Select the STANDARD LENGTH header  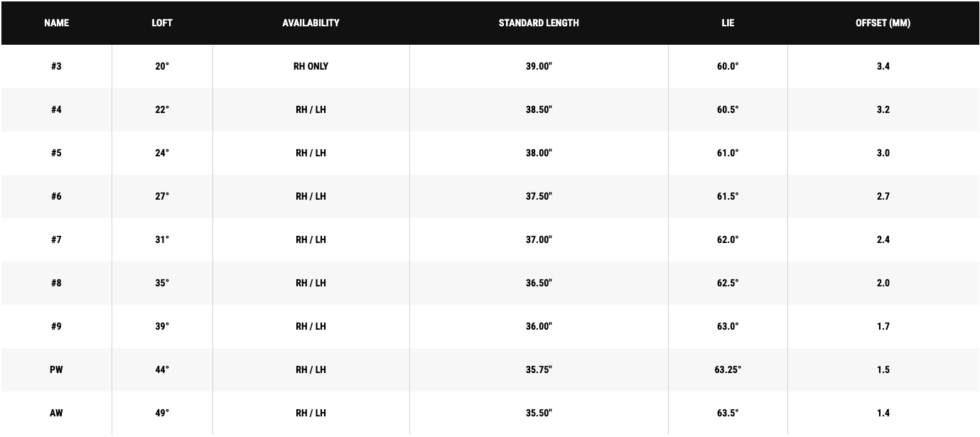coord(539,23)
